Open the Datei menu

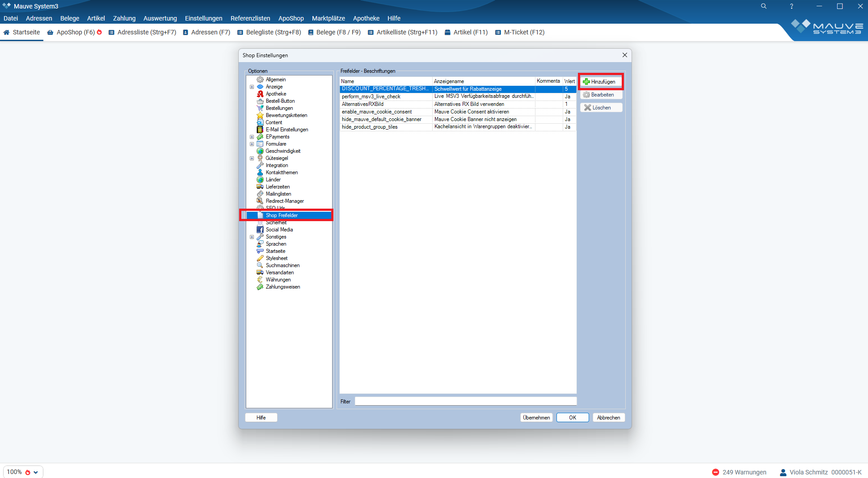(11, 18)
